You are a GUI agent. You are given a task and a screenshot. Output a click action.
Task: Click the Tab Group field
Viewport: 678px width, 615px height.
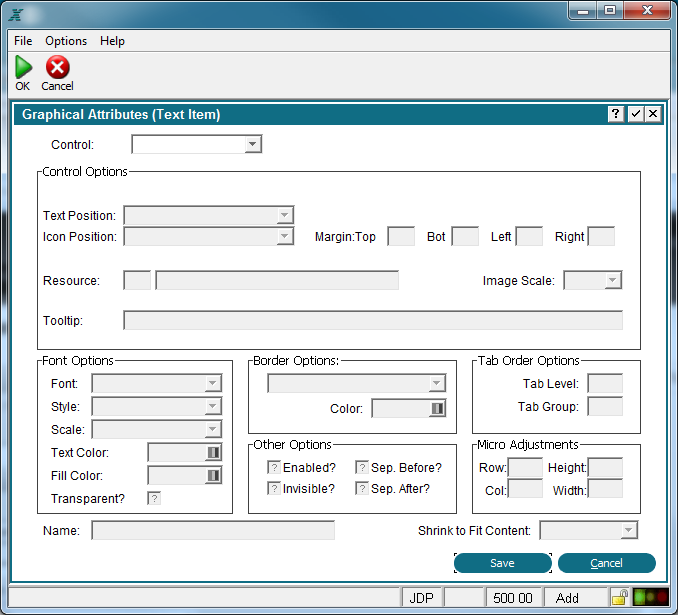[605, 406]
